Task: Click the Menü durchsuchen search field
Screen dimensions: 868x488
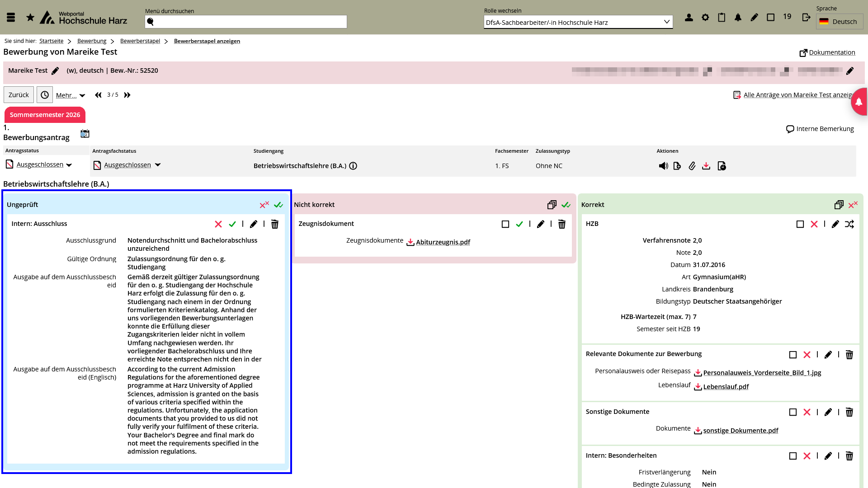Action: point(246,22)
